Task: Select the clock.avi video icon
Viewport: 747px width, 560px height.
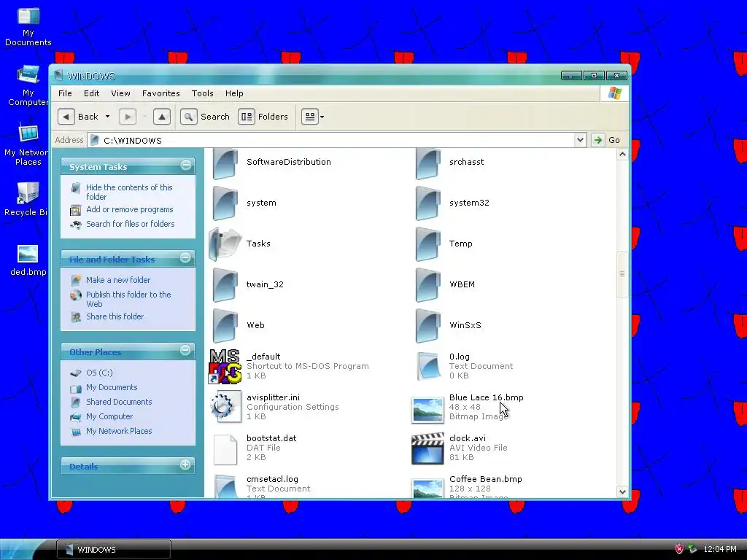Action: pyautogui.click(x=427, y=448)
